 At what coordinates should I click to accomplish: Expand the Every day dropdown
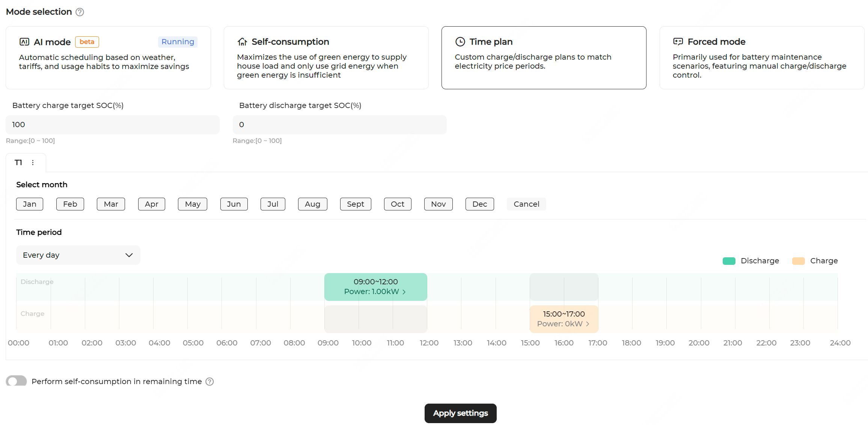tap(78, 255)
